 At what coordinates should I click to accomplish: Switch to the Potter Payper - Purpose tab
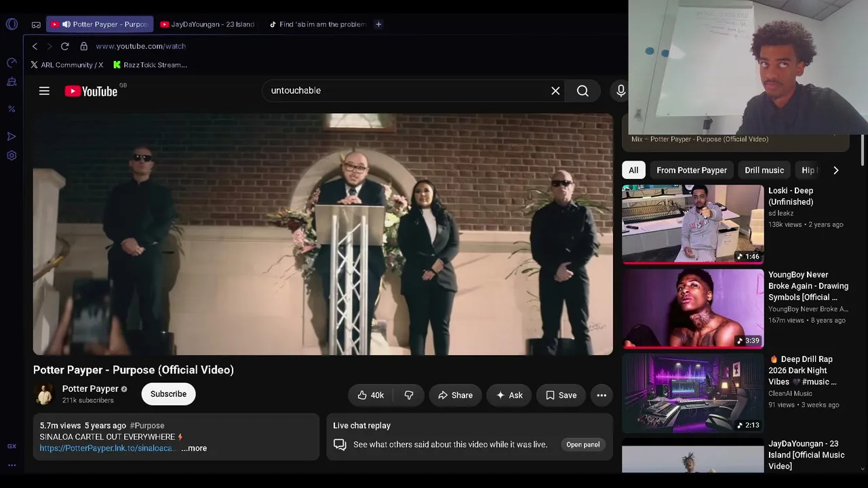coord(100,24)
